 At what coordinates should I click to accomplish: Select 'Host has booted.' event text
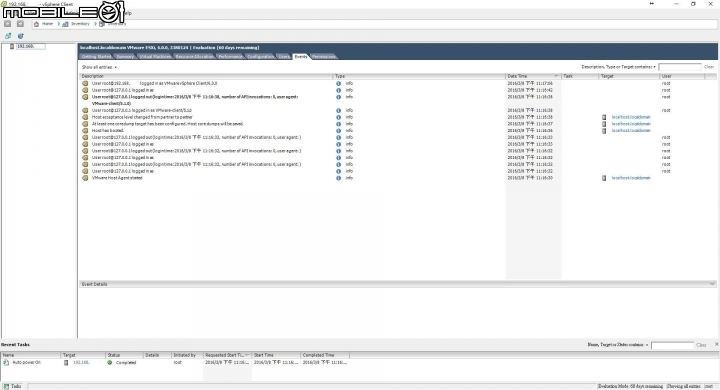(x=108, y=131)
